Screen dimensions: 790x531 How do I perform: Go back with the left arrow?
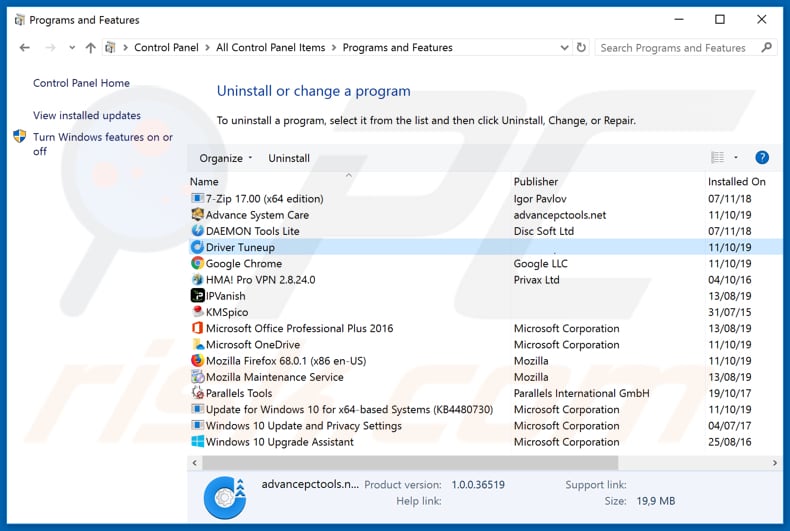coord(24,48)
